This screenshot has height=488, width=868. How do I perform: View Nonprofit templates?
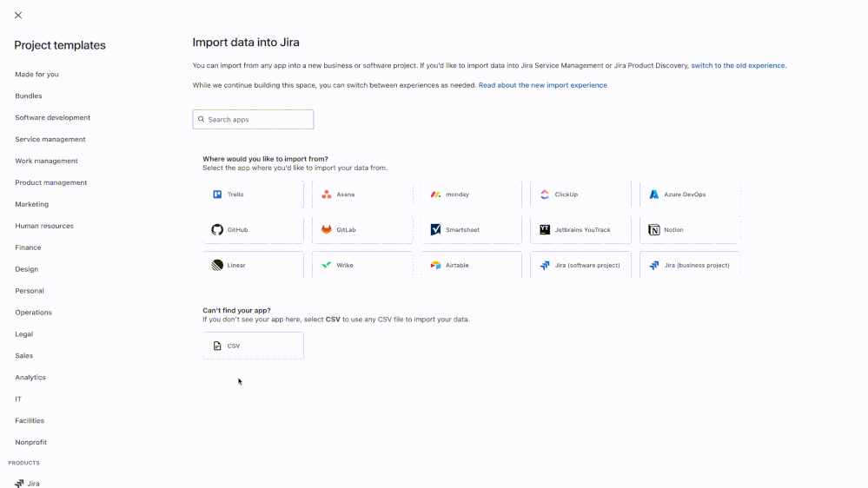click(31, 442)
